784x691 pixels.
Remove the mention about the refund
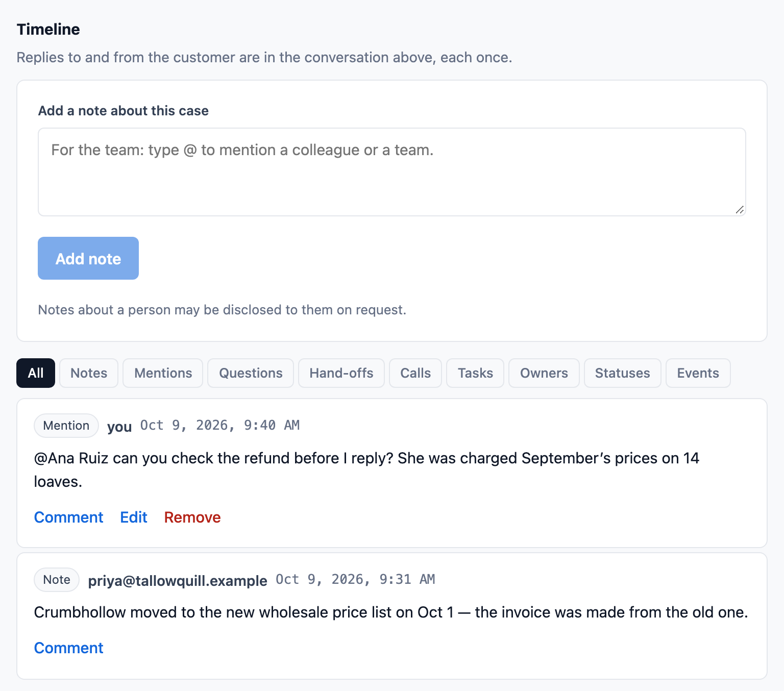click(x=192, y=517)
